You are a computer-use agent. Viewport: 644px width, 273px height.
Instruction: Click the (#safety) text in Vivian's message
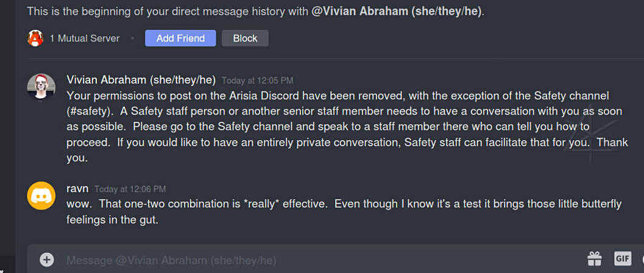coord(91,112)
